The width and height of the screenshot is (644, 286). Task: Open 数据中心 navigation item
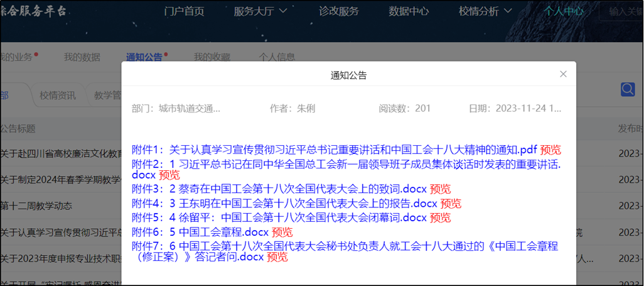coord(409,11)
